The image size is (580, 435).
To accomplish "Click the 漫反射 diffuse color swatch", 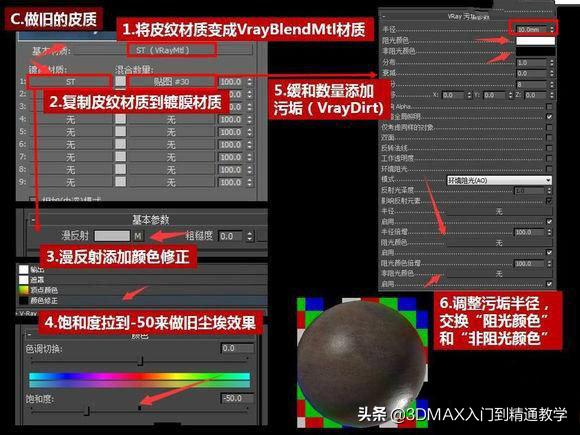I will pos(112,236).
